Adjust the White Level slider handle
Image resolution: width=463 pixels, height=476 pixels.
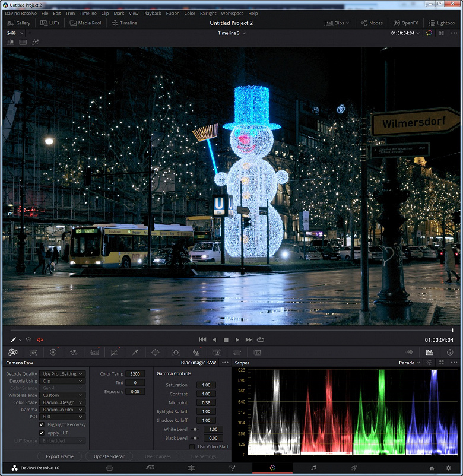195,429
